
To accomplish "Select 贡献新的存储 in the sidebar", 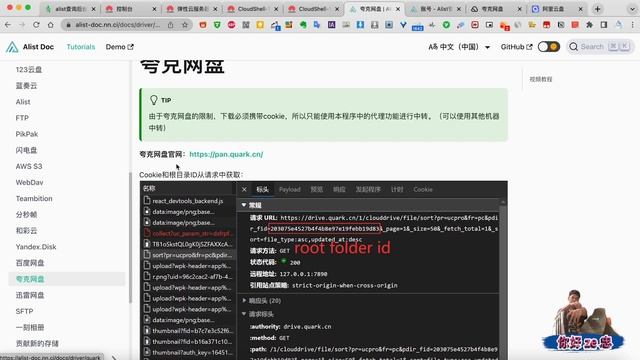I will (37, 344).
